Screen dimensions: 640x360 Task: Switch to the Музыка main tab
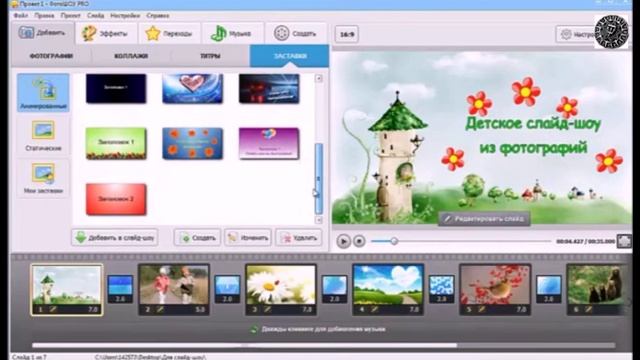coord(232,33)
